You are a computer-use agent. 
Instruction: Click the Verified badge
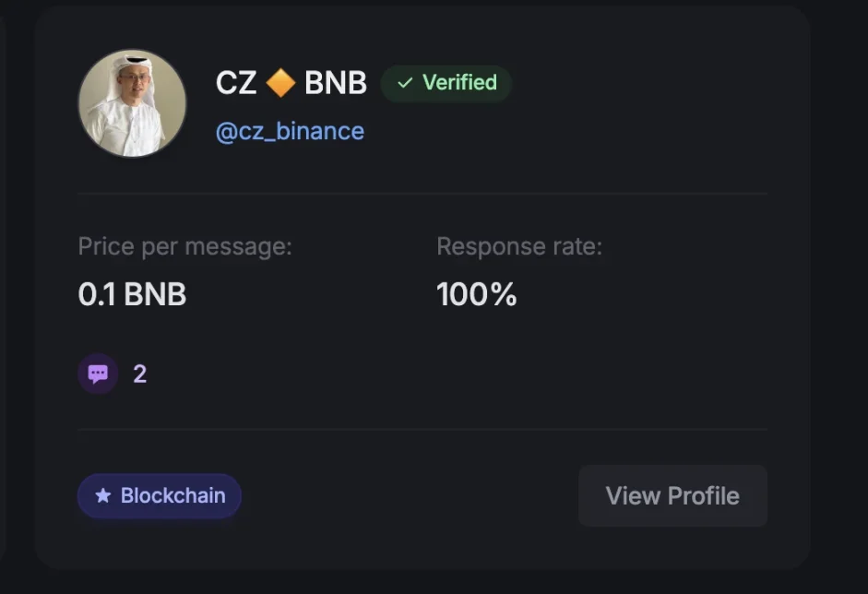[x=446, y=83]
